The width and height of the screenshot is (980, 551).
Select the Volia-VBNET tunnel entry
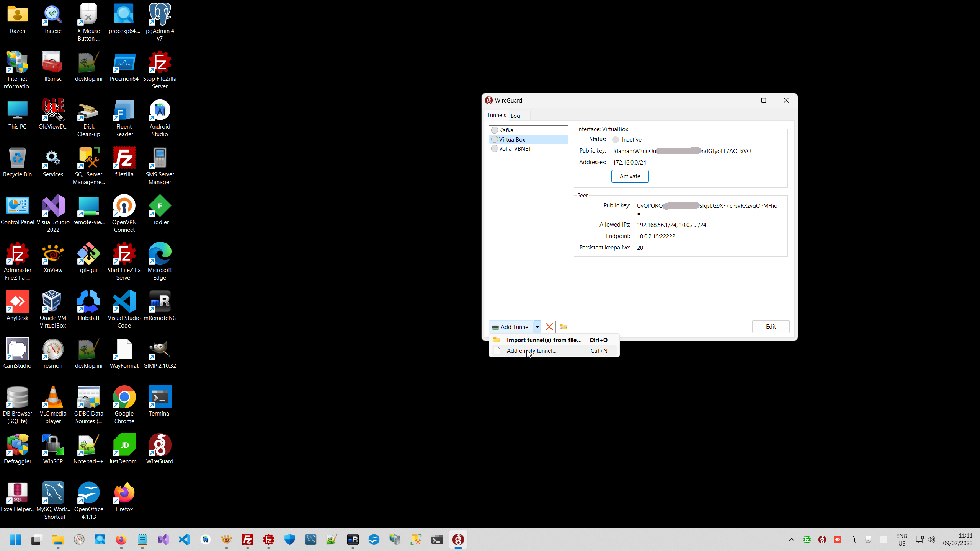tap(515, 149)
